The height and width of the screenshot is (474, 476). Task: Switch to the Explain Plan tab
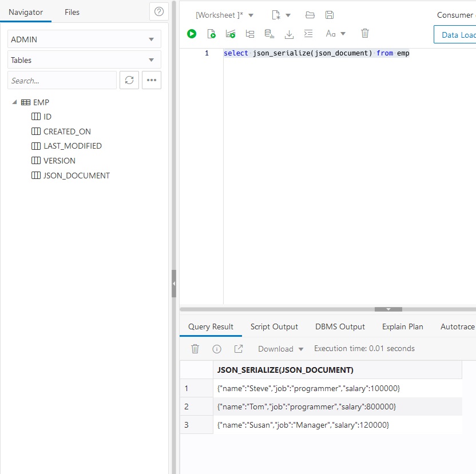(403, 326)
